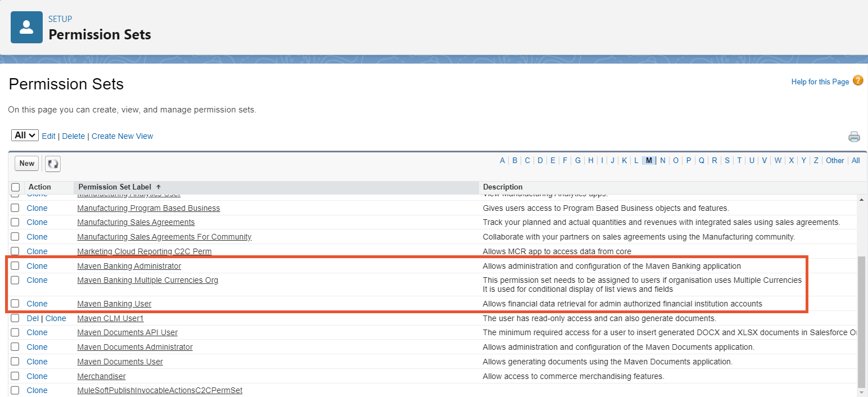Click the Permission Sets setup header icon
The width and height of the screenshot is (868, 397).
(26, 27)
